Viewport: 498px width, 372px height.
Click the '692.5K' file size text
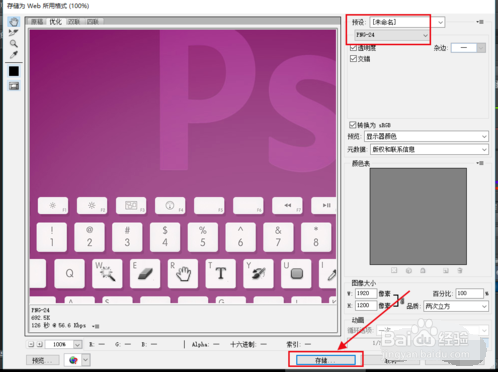[x=41, y=318]
